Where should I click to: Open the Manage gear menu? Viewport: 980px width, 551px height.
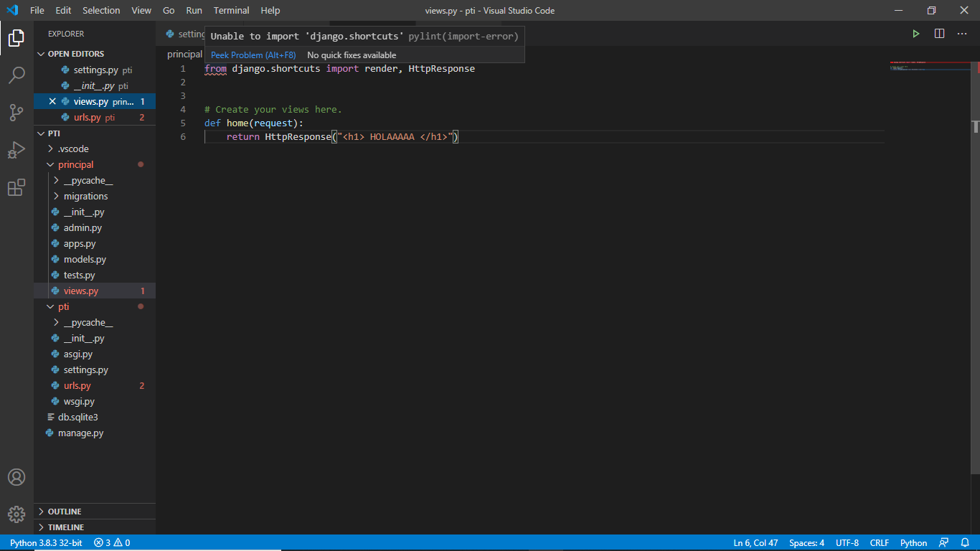[17, 514]
